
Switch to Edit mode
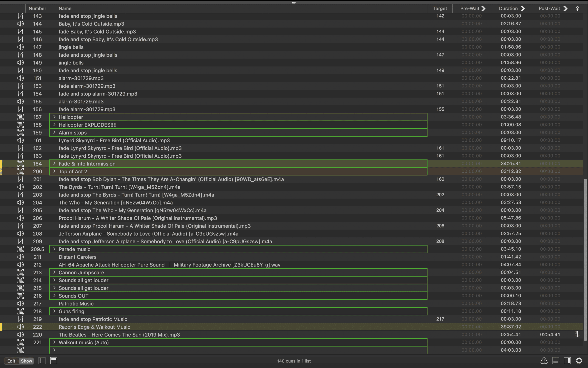[11, 361]
